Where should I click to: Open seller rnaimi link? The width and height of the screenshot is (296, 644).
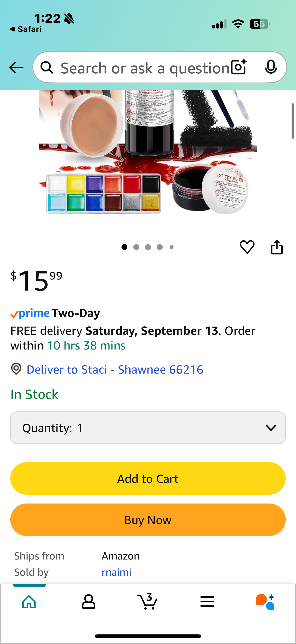116,572
